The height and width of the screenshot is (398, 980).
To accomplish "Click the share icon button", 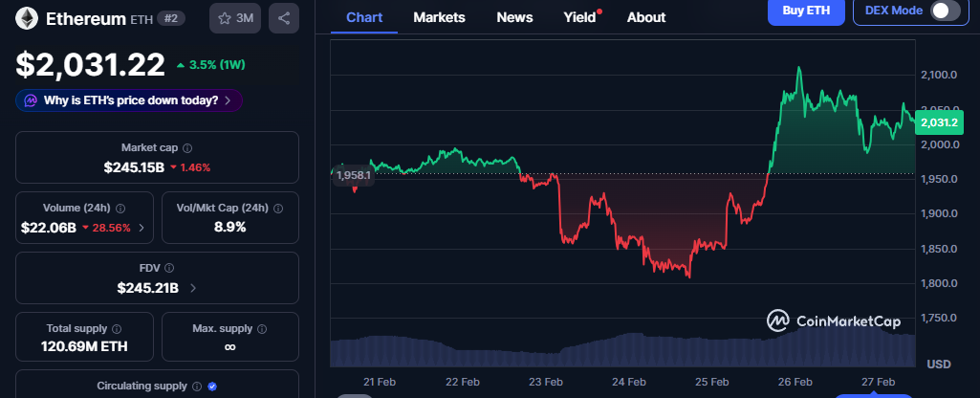I will (x=282, y=18).
